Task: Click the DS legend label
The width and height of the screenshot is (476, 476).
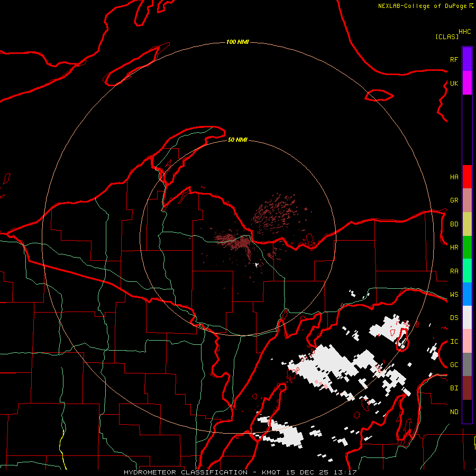Action: [454, 318]
